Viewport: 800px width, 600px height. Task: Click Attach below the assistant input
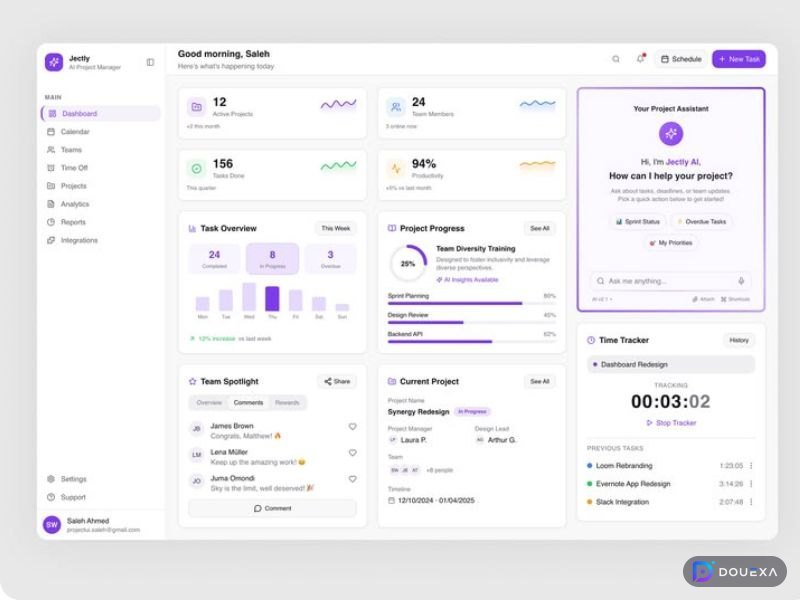703,299
